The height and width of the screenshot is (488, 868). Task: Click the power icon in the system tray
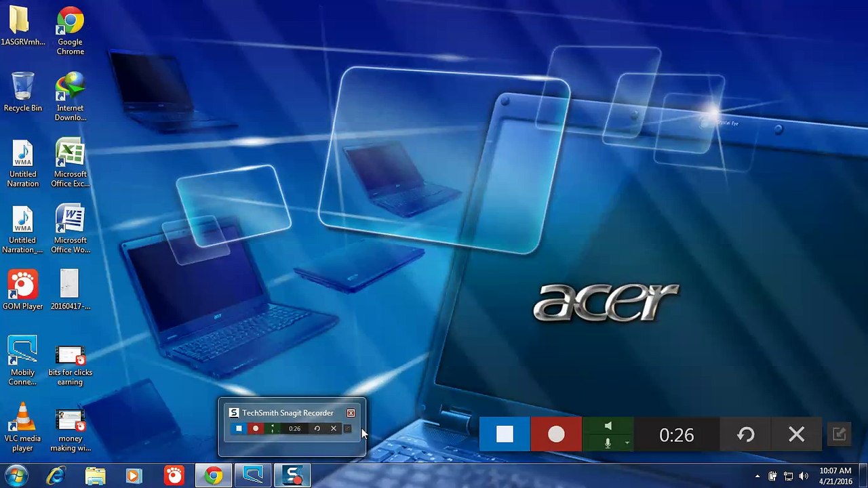[772, 476]
